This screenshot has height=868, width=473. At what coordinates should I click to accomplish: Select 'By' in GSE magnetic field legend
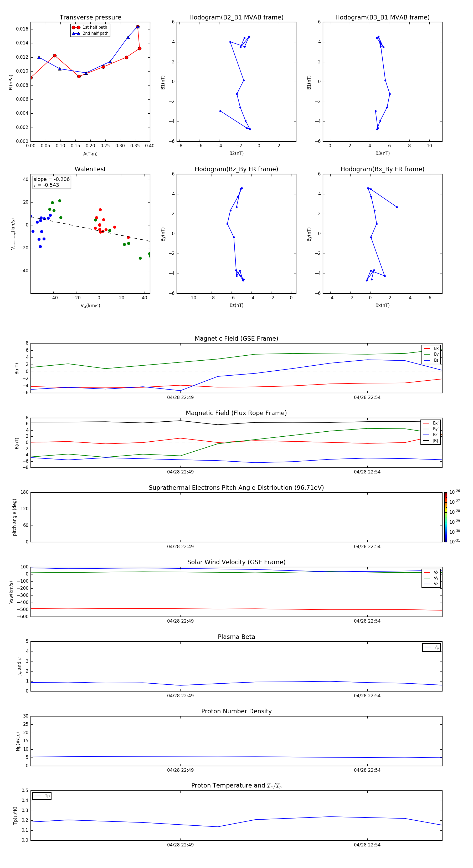click(x=431, y=355)
